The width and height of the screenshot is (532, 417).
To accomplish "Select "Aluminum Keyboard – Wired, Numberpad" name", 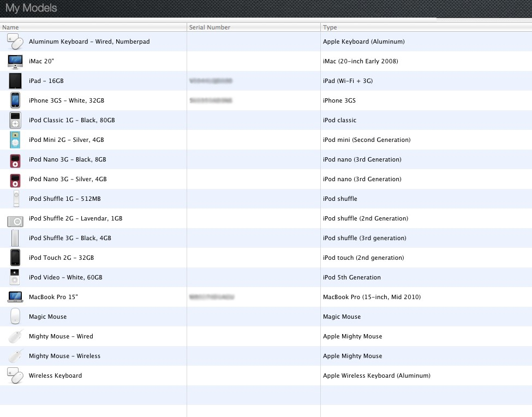I will pos(89,41).
